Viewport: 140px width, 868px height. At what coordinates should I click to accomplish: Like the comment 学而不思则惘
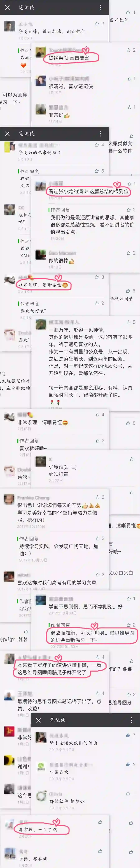[129, 598]
